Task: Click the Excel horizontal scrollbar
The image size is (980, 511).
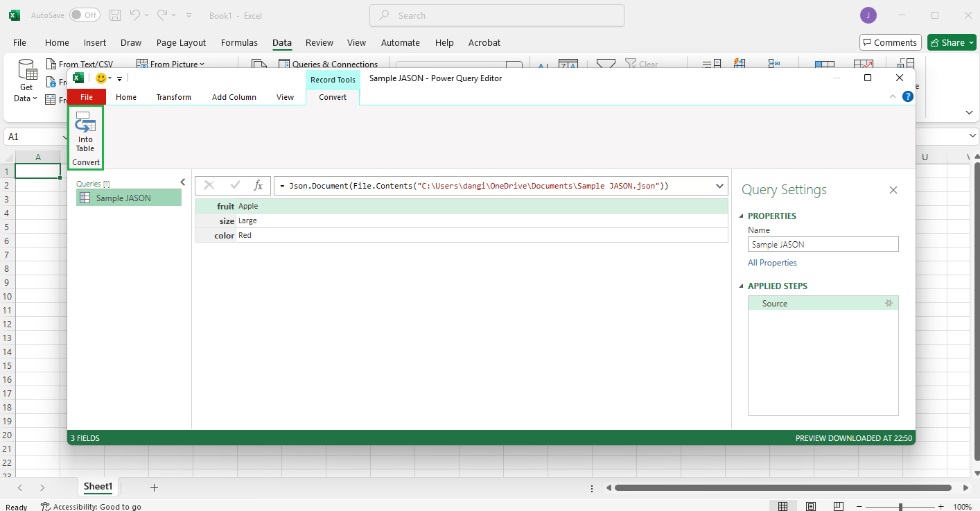Action: 782,487
